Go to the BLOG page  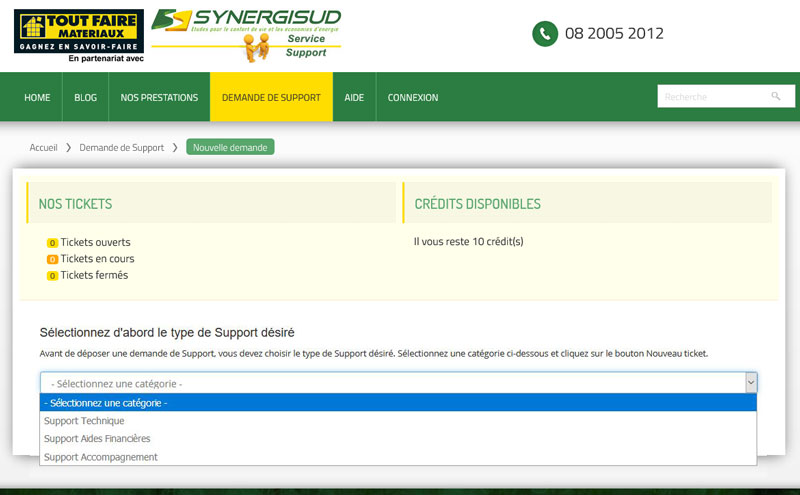tap(85, 98)
